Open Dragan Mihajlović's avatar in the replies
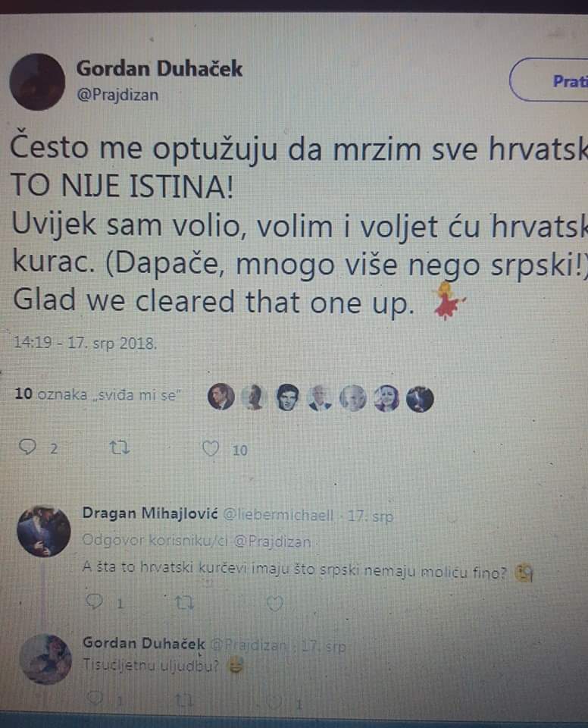Image resolution: width=588 pixels, height=728 pixels. pyautogui.click(x=44, y=531)
